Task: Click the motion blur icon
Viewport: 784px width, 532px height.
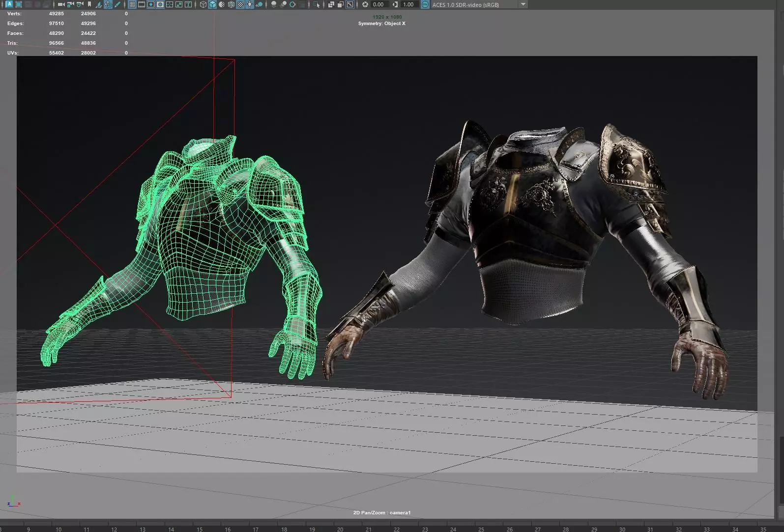Action: [x=283, y=4]
